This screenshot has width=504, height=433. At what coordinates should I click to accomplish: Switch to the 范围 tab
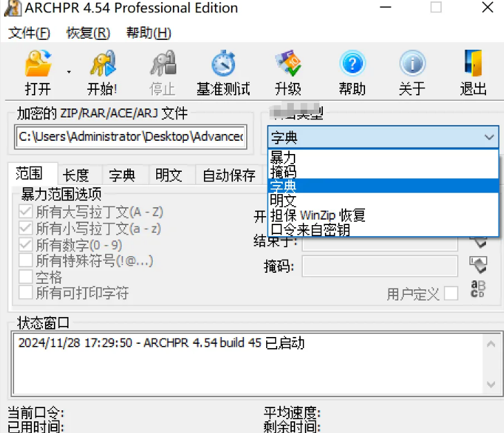29,173
